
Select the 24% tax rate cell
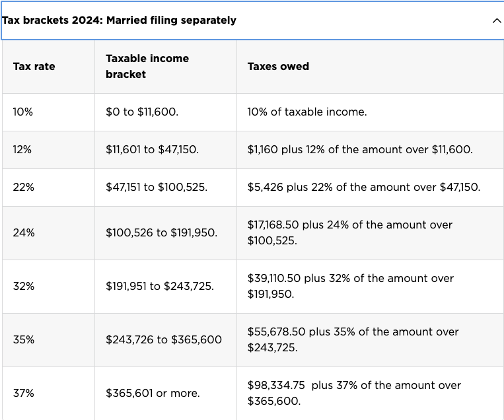(x=48, y=233)
